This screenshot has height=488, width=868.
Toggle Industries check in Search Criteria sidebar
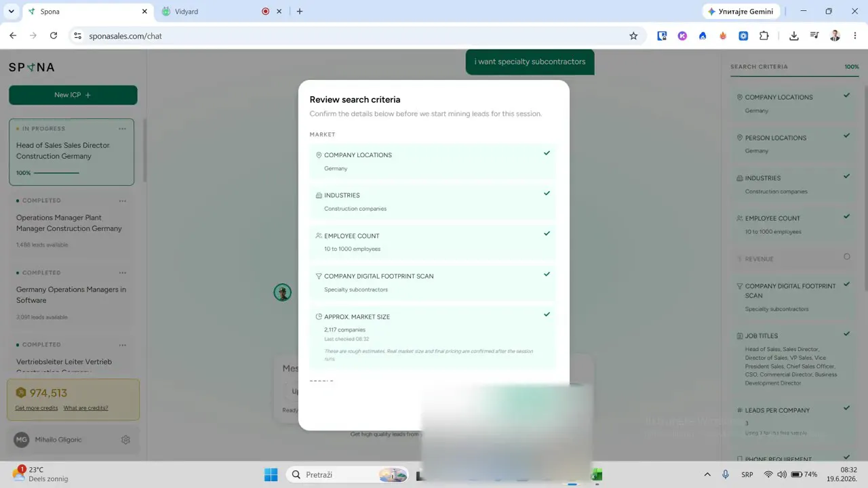point(846,176)
